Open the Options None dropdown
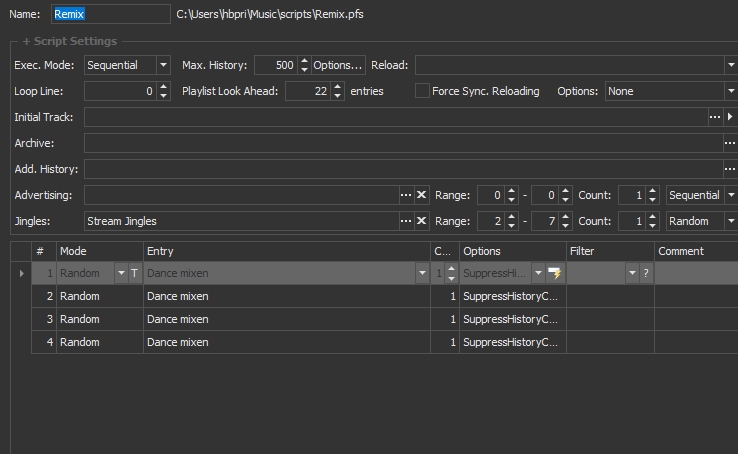This screenshot has width=738, height=454. 731,91
